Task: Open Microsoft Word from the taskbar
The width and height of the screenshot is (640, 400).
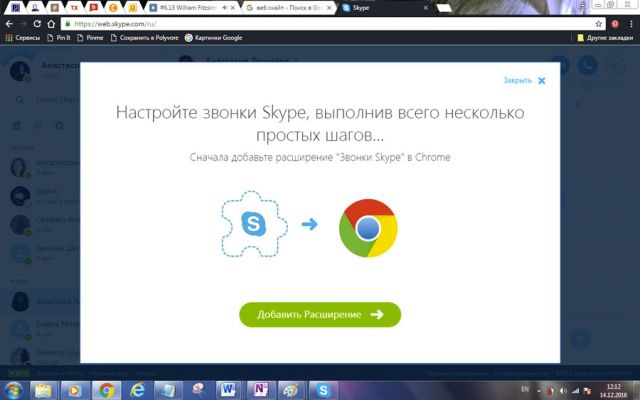Action: (228, 390)
